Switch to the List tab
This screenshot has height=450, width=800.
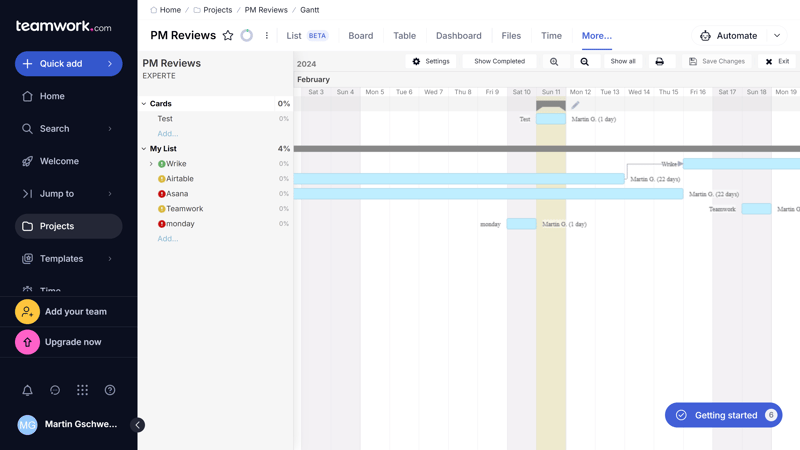[x=294, y=36]
